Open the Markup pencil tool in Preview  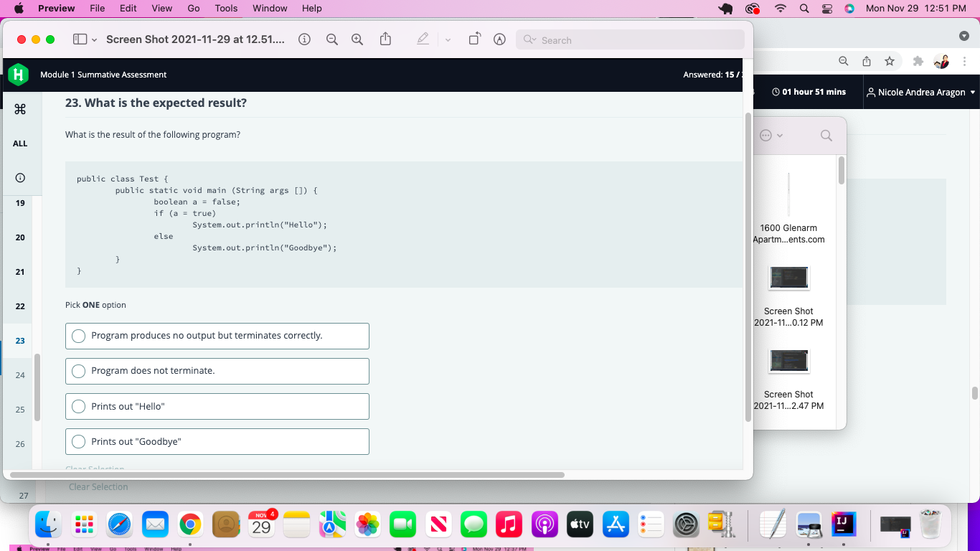click(x=423, y=39)
